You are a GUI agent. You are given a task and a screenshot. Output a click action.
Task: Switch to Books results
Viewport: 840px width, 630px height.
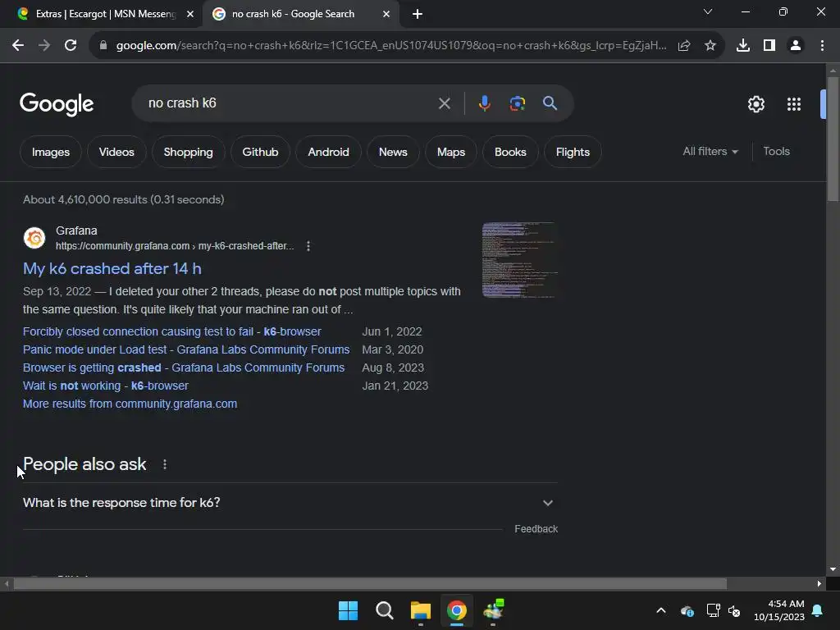510,152
